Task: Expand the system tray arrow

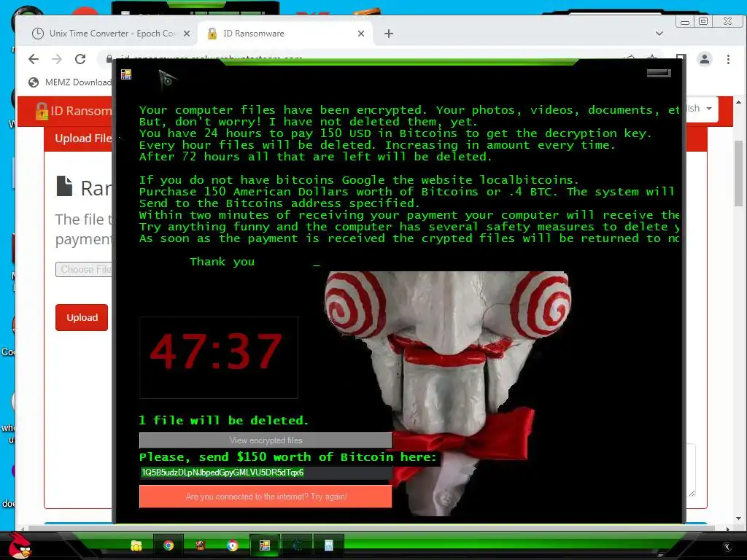Action: 727,547
